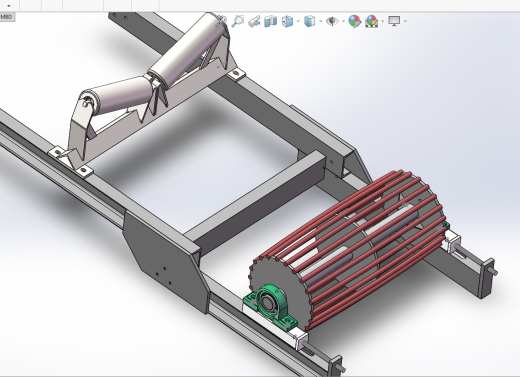Image resolution: width=520 pixels, height=377 pixels.
Task: Expand the View Orientation dropdown arrow
Action: tap(298, 21)
